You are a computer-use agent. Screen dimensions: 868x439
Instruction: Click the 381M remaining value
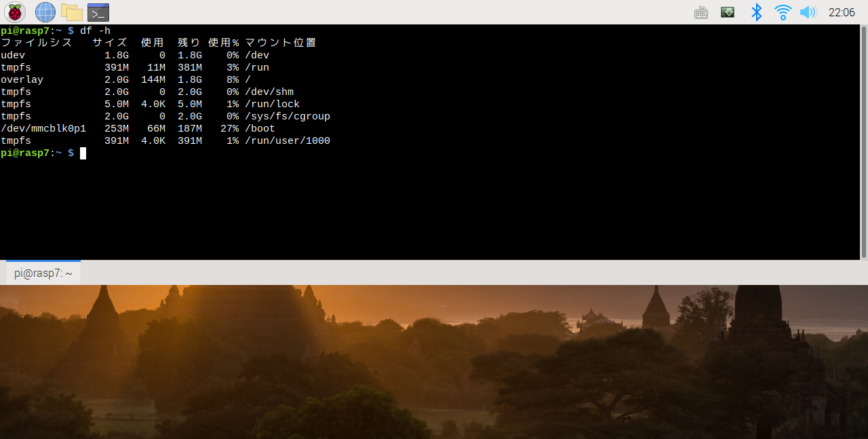(x=190, y=67)
